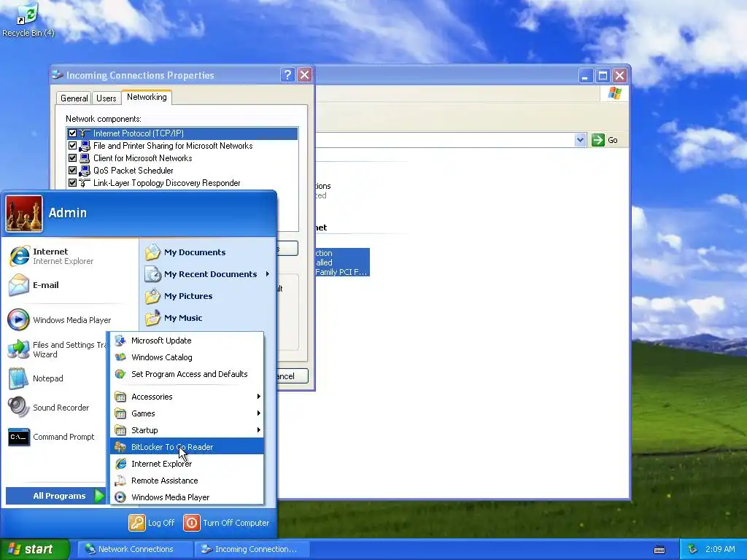Switch to Network Connections taskbar item
The image size is (747, 560).
(x=135, y=549)
